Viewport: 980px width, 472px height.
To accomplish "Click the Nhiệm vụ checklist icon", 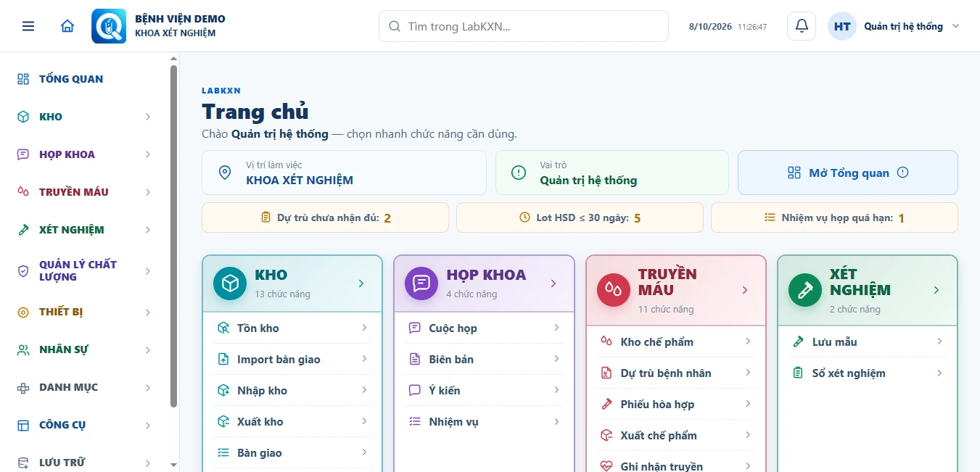I will pyautogui.click(x=415, y=422).
